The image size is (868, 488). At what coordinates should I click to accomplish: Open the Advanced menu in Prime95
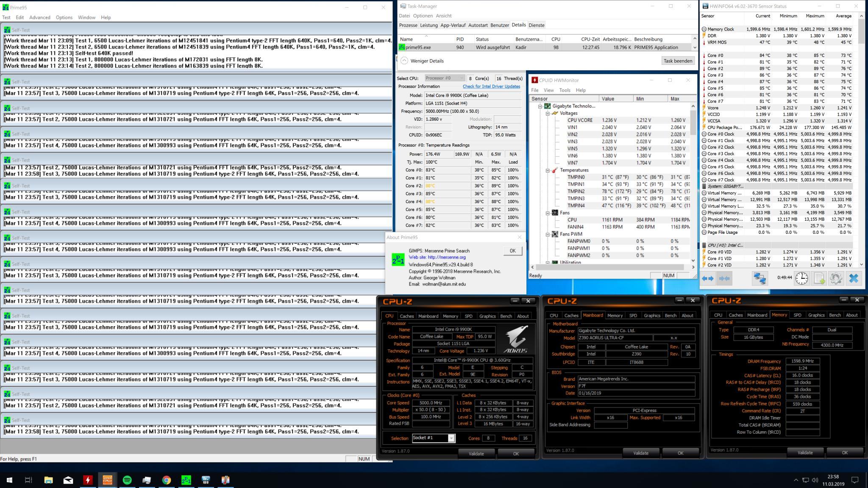coord(40,17)
